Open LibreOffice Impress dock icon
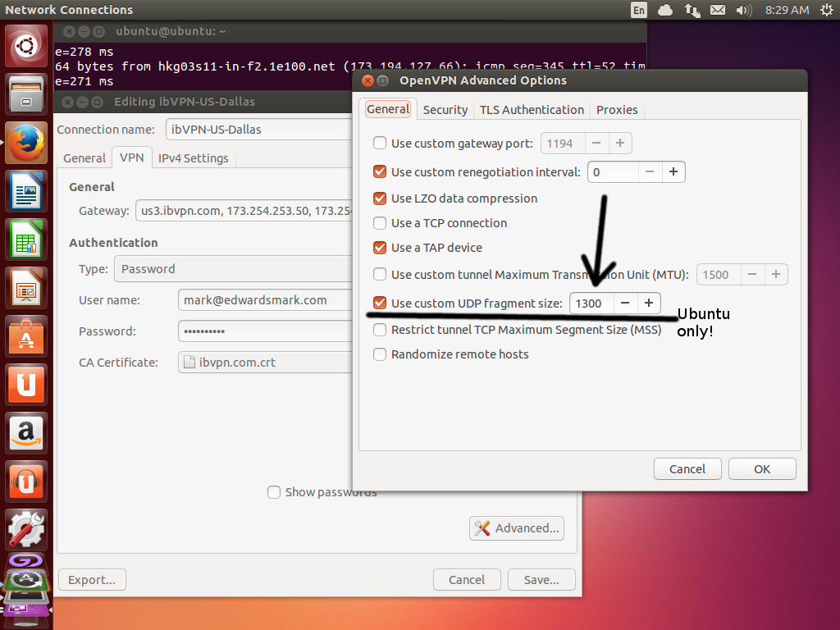The width and height of the screenshot is (840, 630). 26,288
